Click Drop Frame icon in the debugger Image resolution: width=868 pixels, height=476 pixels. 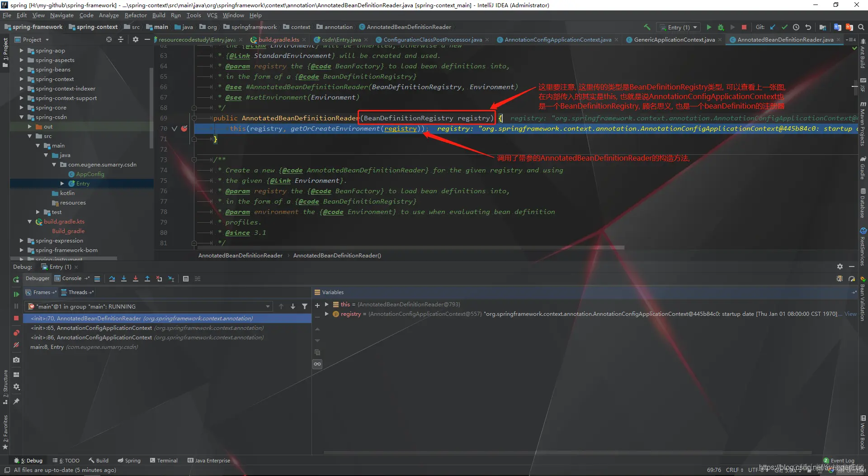pyautogui.click(x=159, y=279)
